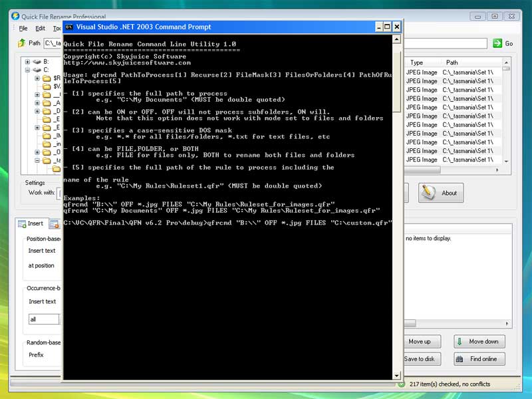Click the command prompt scroll up arrow

click(397, 40)
